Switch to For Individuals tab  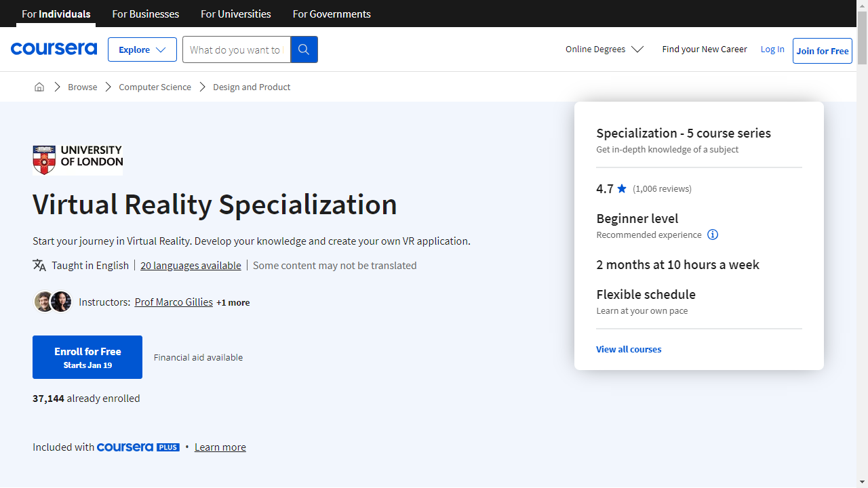(x=56, y=14)
